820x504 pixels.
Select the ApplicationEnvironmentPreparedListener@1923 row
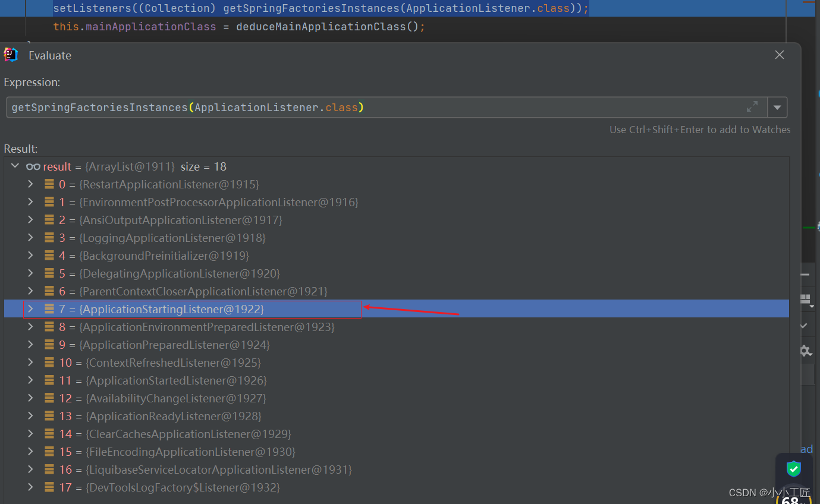tap(397, 327)
